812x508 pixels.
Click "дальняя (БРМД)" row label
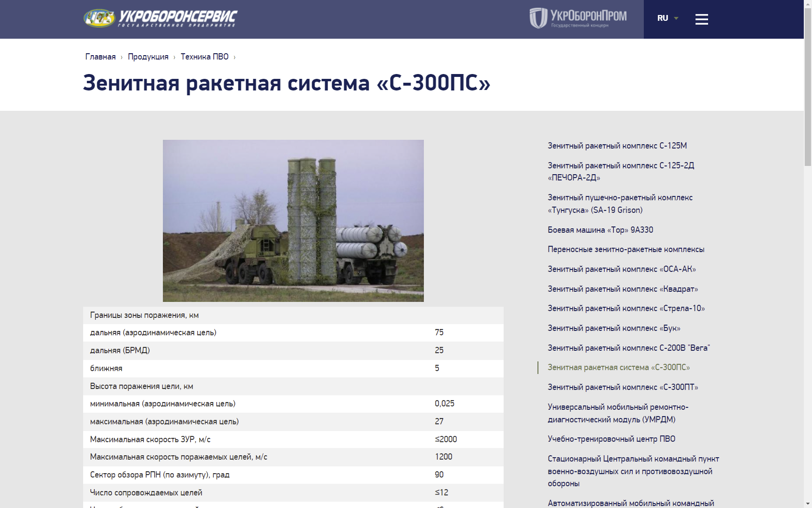(x=120, y=350)
